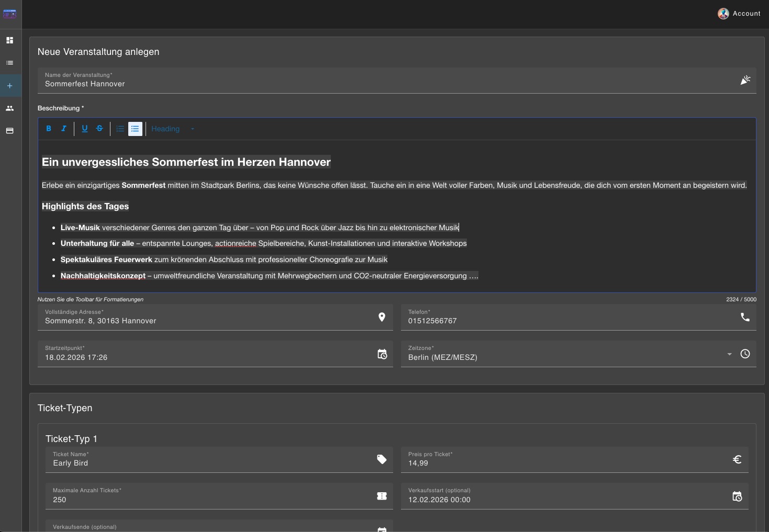Open Verkaufsstart calendar picker icon
The height and width of the screenshot is (532, 769).
coord(737,496)
